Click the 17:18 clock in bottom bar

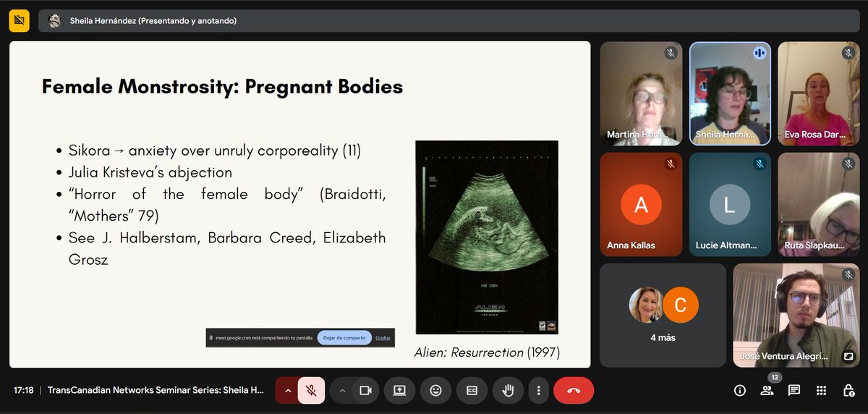click(24, 390)
